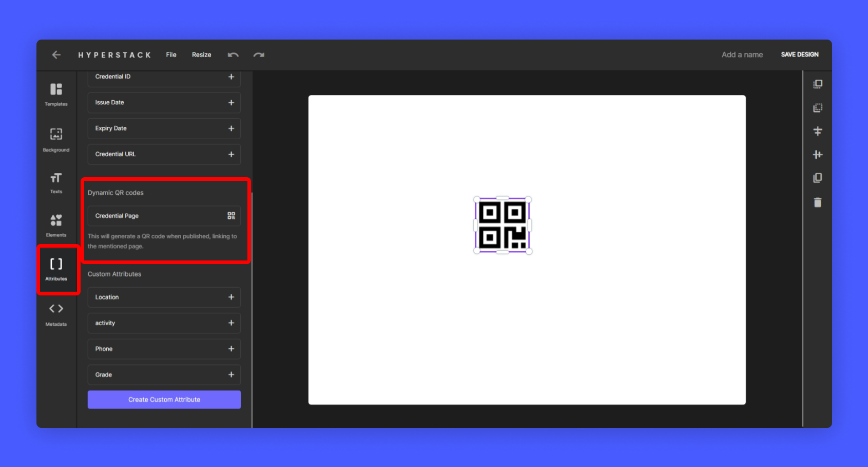Image resolution: width=868 pixels, height=467 pixels.
Task: Click SAVE DESIGN
Action: (799, 54)
